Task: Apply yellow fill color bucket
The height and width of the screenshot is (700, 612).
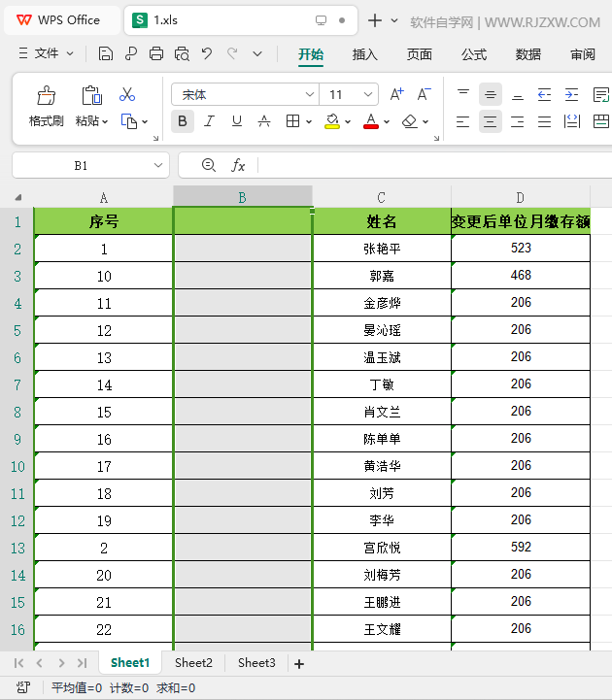Action: (332, 121)
